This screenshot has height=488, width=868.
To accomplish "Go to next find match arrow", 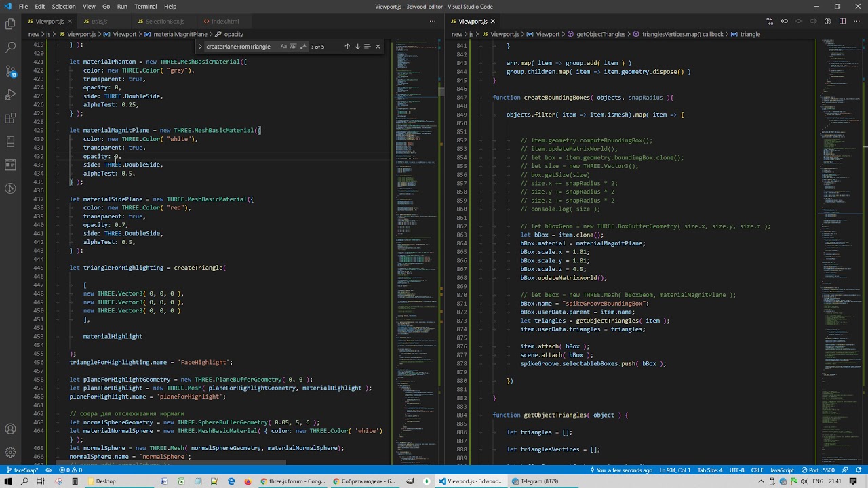I will (357, 47).
